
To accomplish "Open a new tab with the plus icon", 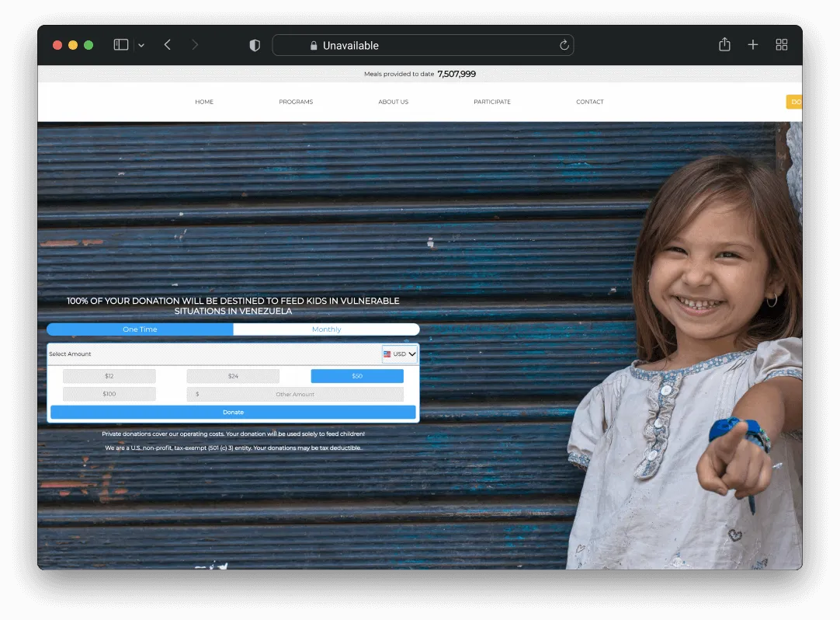I will (753, 45).
